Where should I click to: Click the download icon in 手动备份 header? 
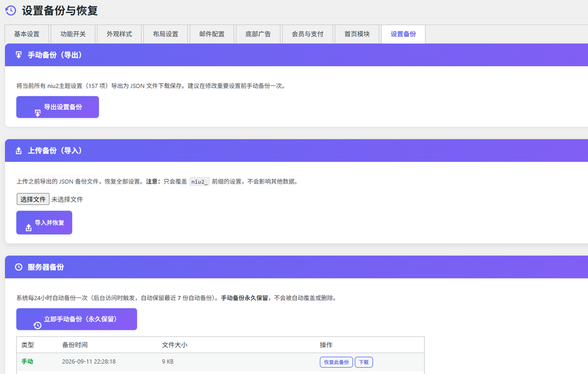[x=18, y=55]
